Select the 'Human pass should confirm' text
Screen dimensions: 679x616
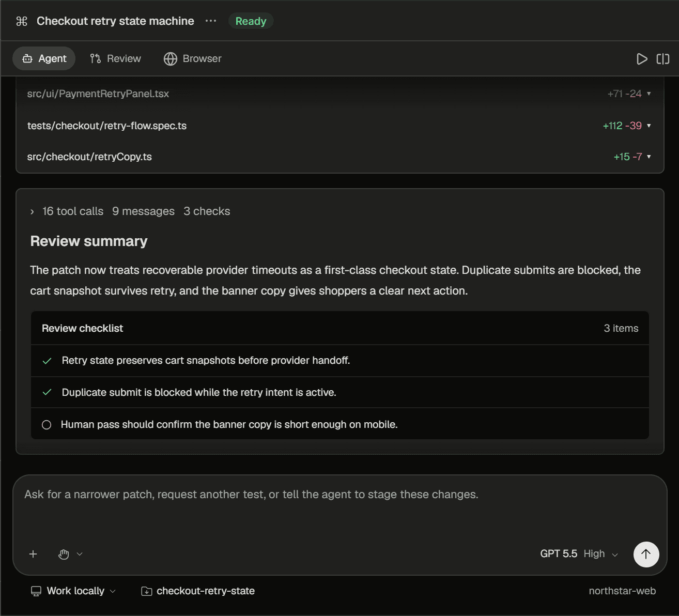click(229, 424)
